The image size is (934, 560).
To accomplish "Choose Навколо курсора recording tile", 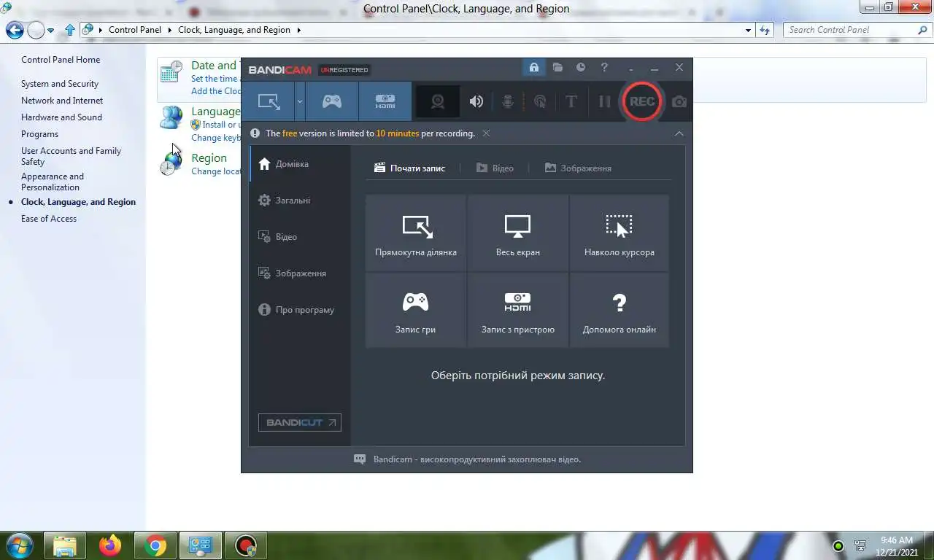I will pyautogui.click(x=620, y=233).
